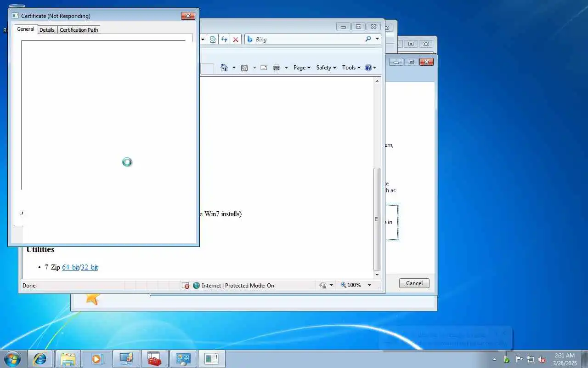Switch to the Details tab in Certificate dialog
This screenshot has width=588, height=368.
[47, 30]
